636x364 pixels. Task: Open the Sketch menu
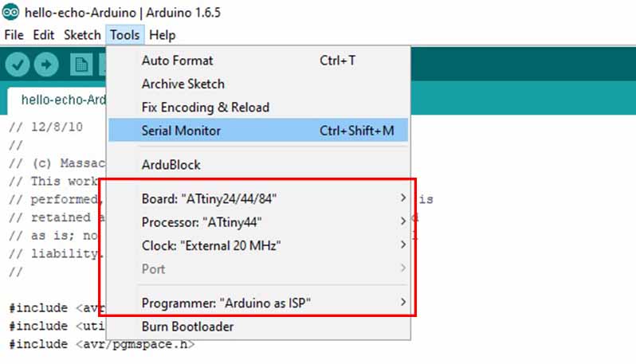click(82, 35)
